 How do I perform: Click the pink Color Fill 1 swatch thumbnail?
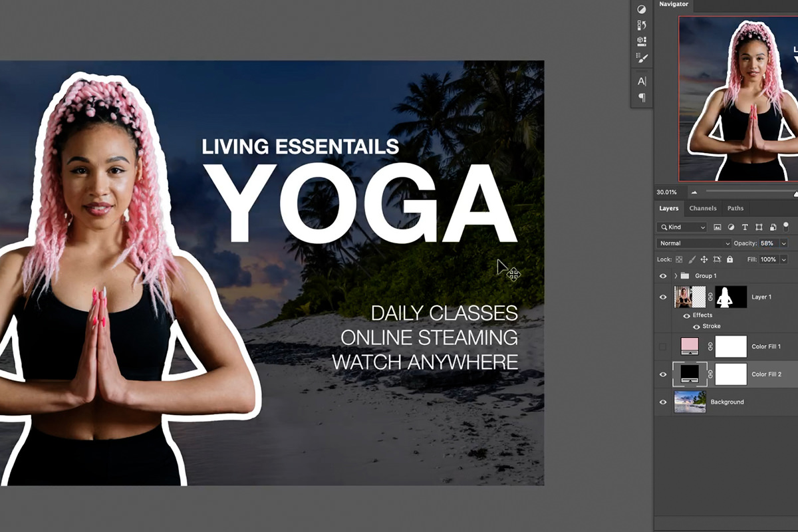tap(690, 346)
